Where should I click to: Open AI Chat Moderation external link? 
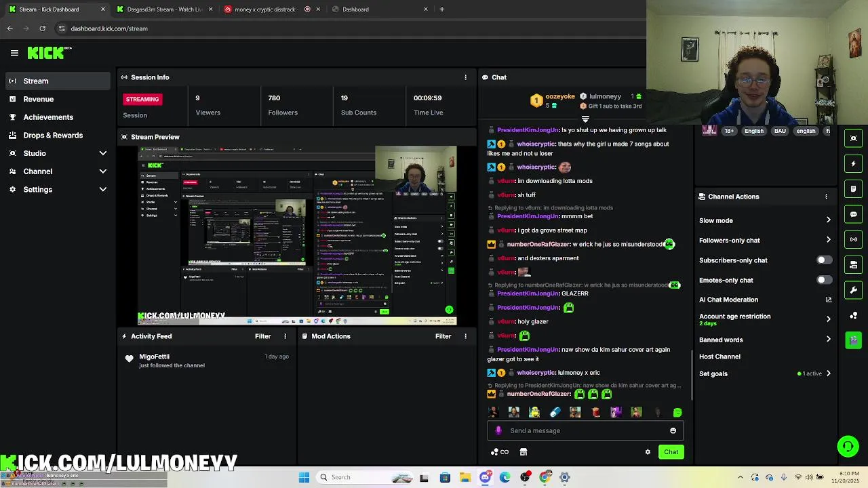828,300
